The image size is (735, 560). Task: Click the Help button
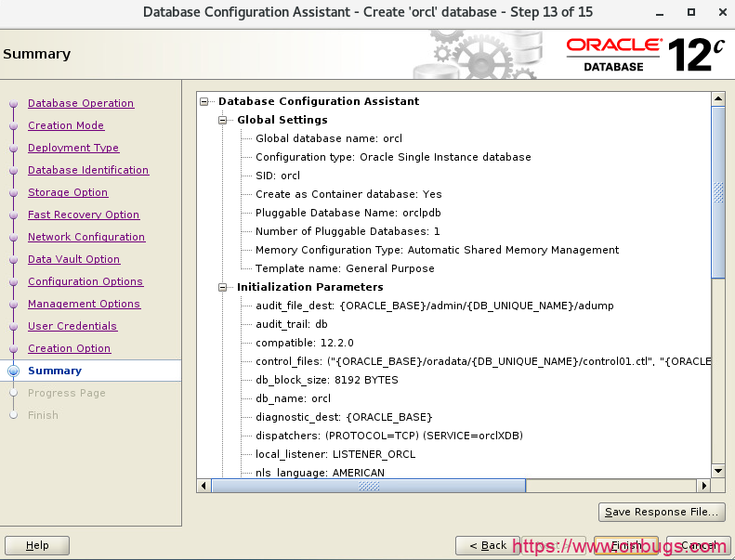(x=37, y=545)
